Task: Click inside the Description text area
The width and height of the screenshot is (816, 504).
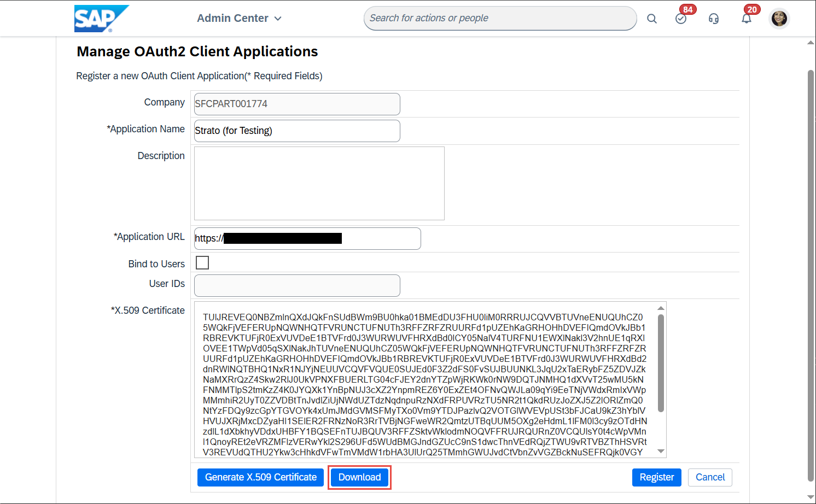Action: point(319,183)
